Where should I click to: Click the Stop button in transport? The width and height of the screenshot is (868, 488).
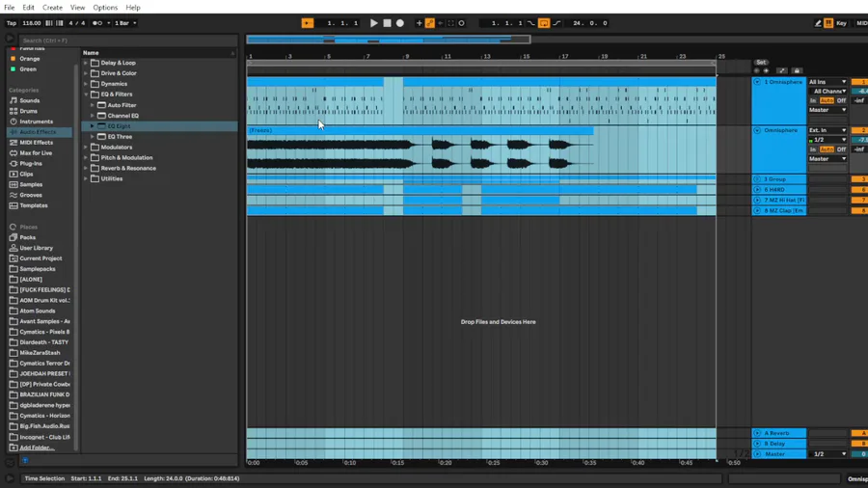click(387, 23)
